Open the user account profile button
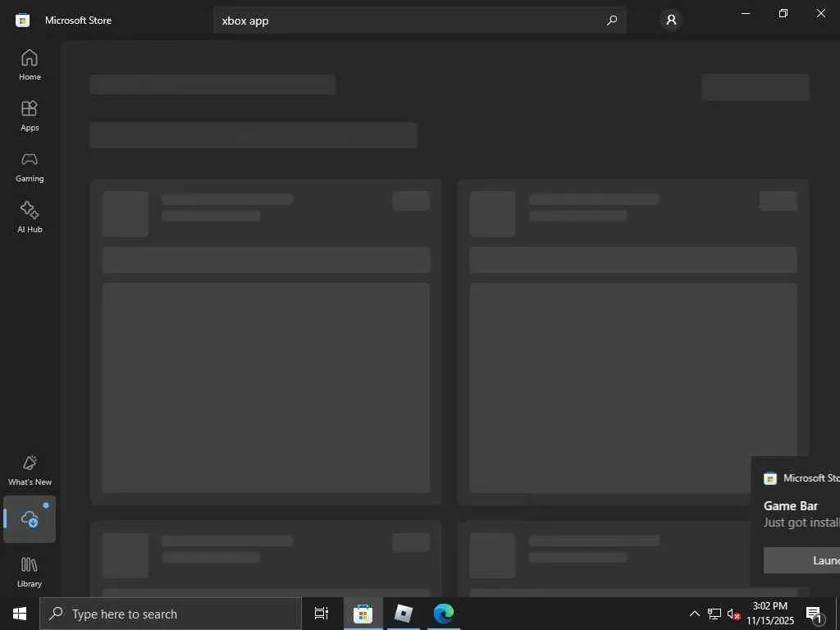Image resolution: width=840 pixels, height=630 pixels. point(671,21)
